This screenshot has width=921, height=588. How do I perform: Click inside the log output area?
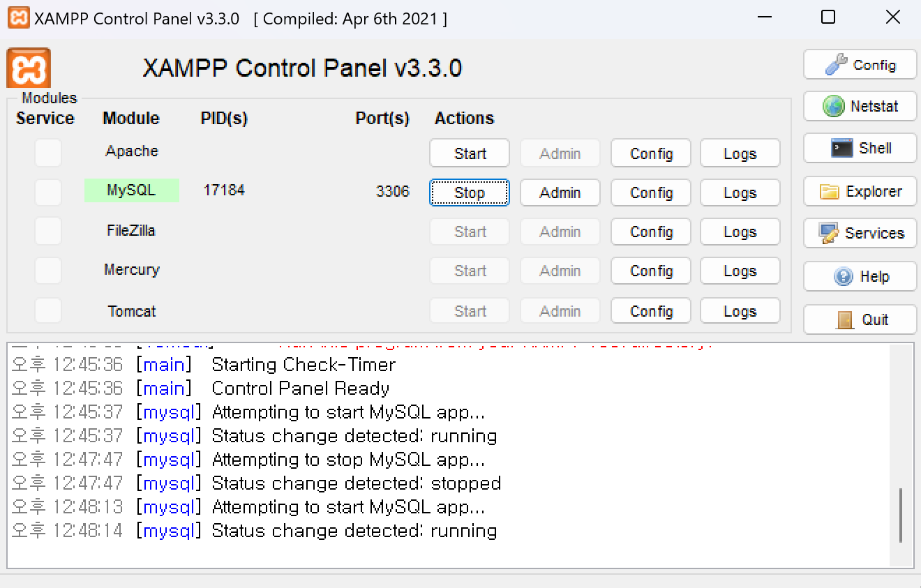click(x=454, y=453)
